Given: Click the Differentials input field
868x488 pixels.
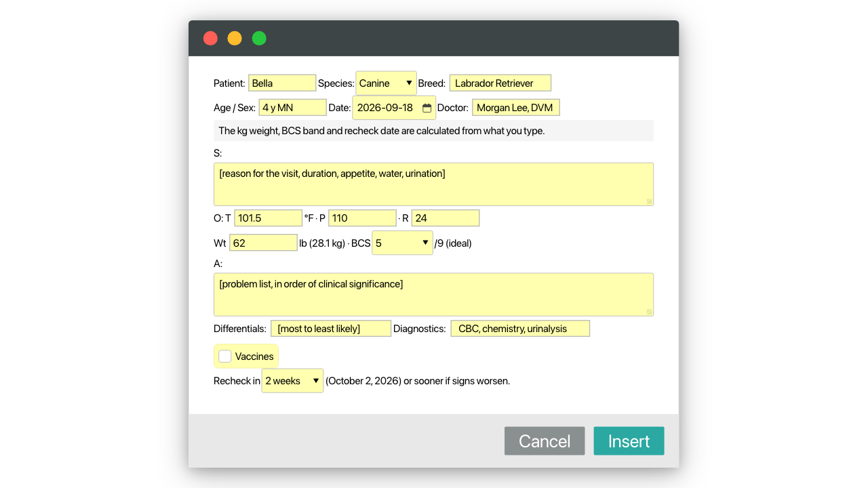Looking at the screenshot, I should [331, 329].
